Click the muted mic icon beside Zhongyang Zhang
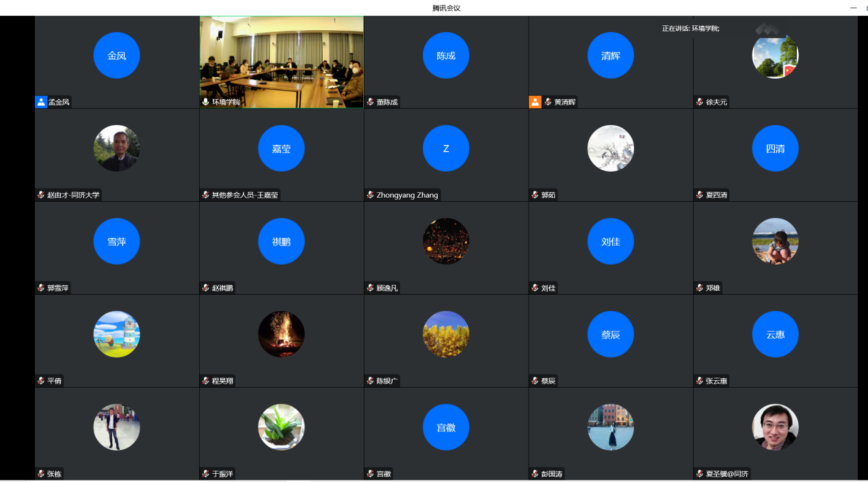 (x=370, y=195)
